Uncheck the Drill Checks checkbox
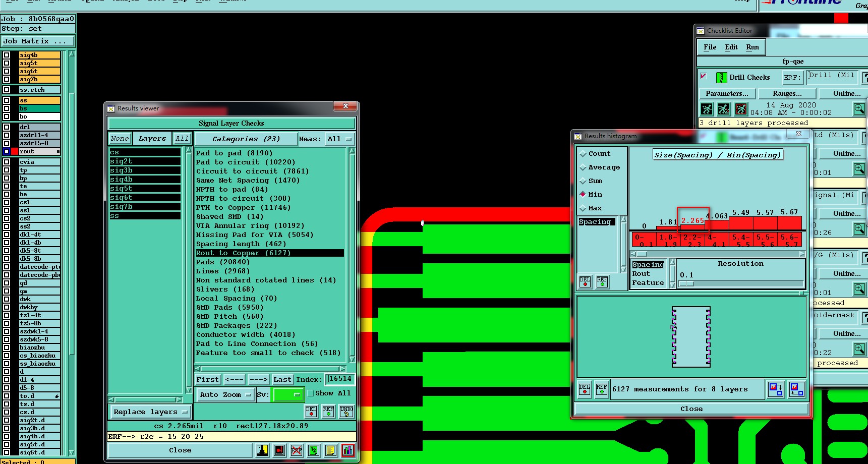868x464 pixels. click(x=704, y=77)
